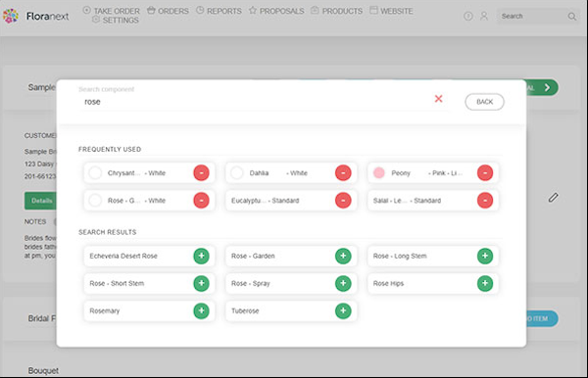The image size is (588, 378).
Task: Open the REPORTS menu
Action: click(x=219, y=11)
